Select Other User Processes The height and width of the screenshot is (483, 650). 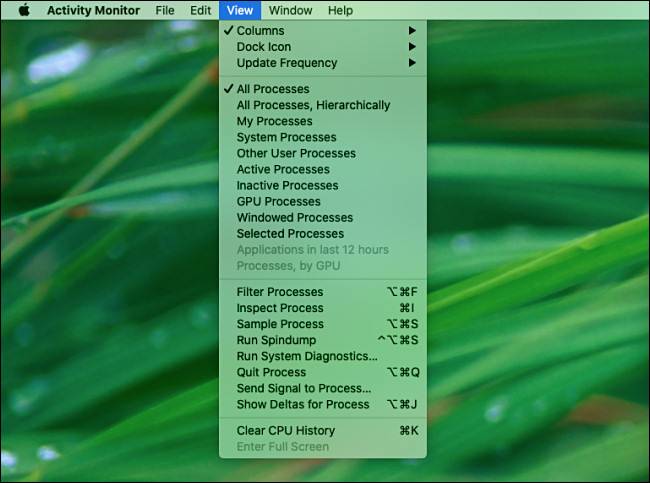tap(323, 153)
